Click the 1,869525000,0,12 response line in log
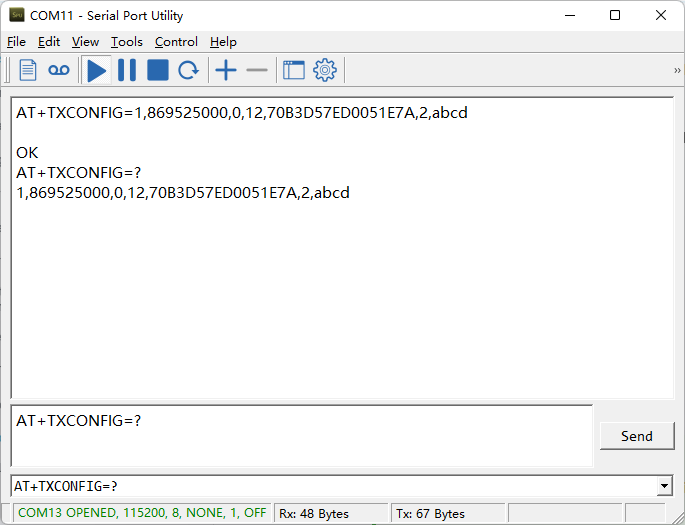This screenshot has width=685, height=525. (183, 193)
